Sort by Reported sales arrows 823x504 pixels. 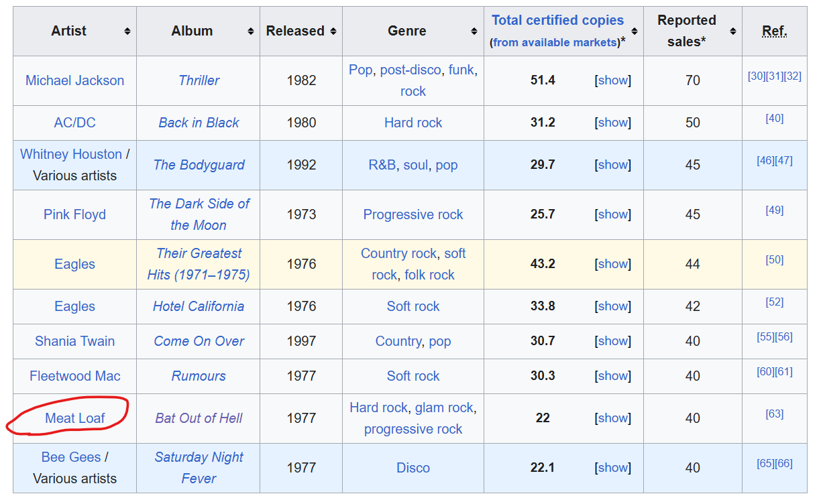point(732,31)
